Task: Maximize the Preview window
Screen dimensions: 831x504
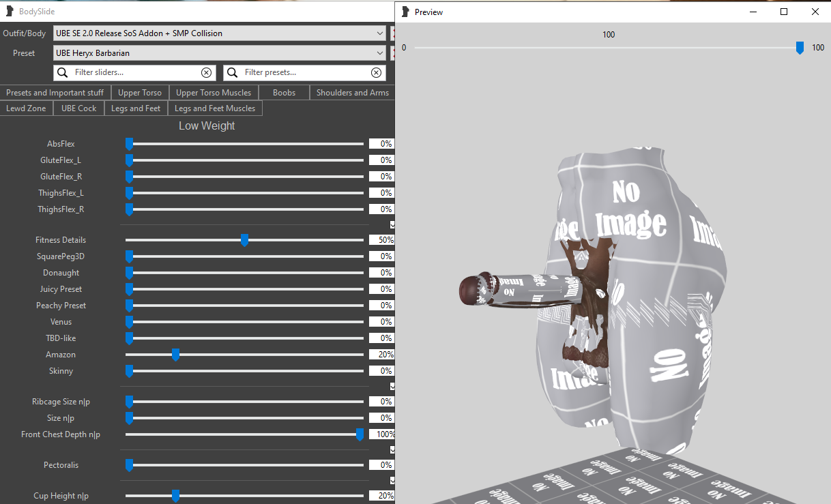Action: pos(784,12)
